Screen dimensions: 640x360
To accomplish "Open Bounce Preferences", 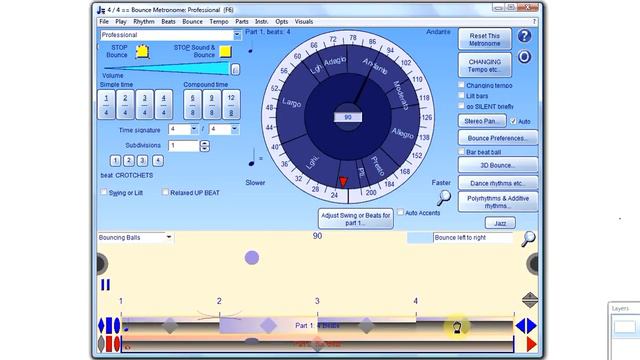I will (x=498, y=138).
